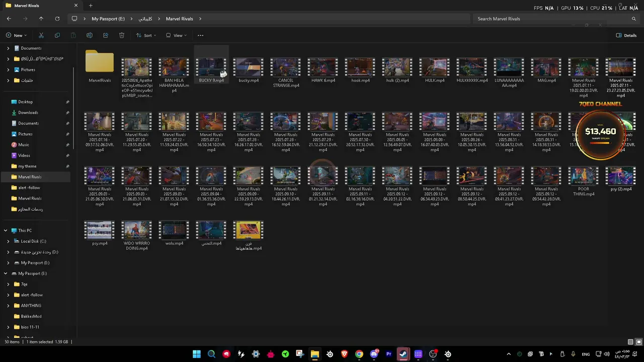The width and height of the screenshot is (644, 362).
Task: Click the Copy icon in toolbar
Action: point(57,35)
